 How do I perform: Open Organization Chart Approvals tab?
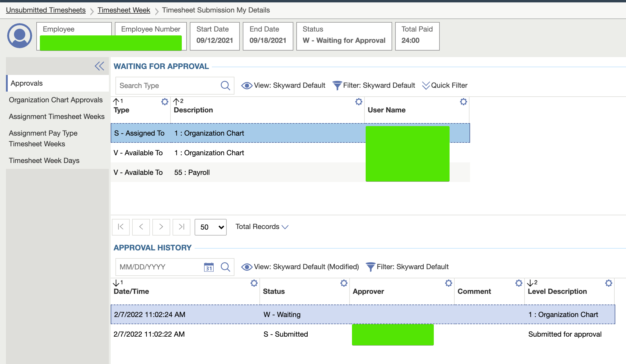point(56,100)
